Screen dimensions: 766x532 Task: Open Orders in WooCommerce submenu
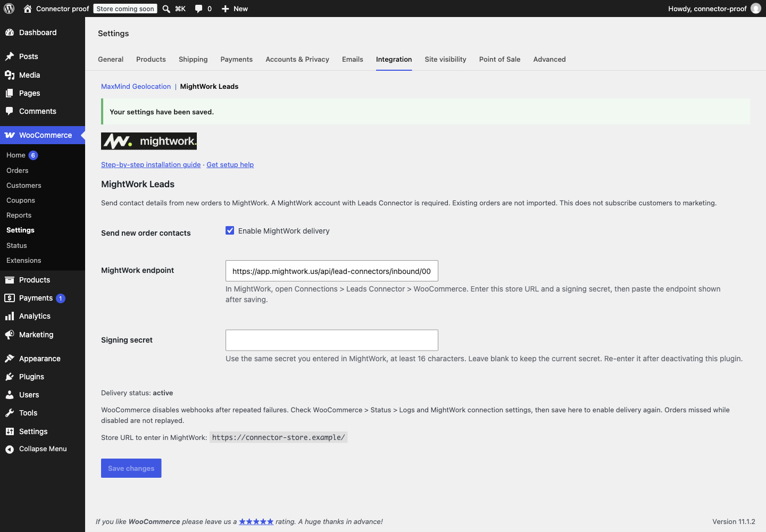pos(18,170)
